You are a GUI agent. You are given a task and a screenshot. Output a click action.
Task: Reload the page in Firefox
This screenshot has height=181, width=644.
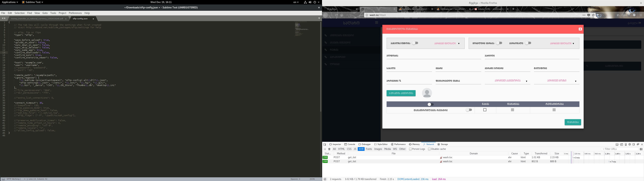(x=336, y=15)
